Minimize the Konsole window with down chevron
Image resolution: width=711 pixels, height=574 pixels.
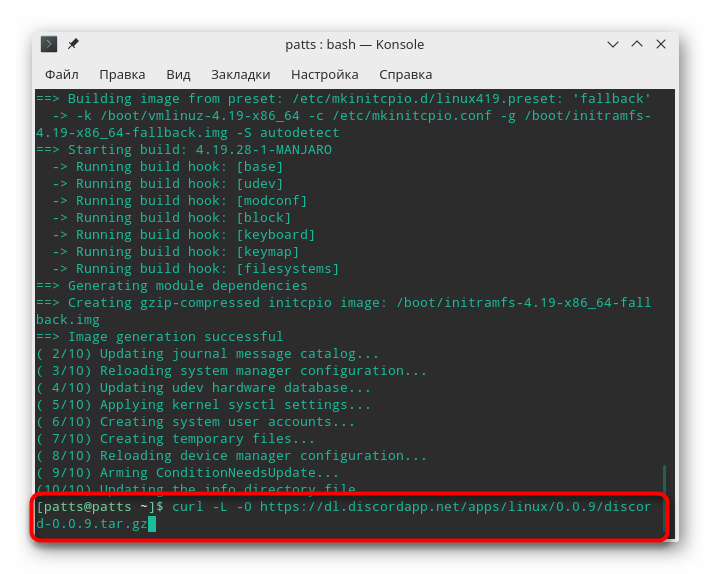coord(613,44)
